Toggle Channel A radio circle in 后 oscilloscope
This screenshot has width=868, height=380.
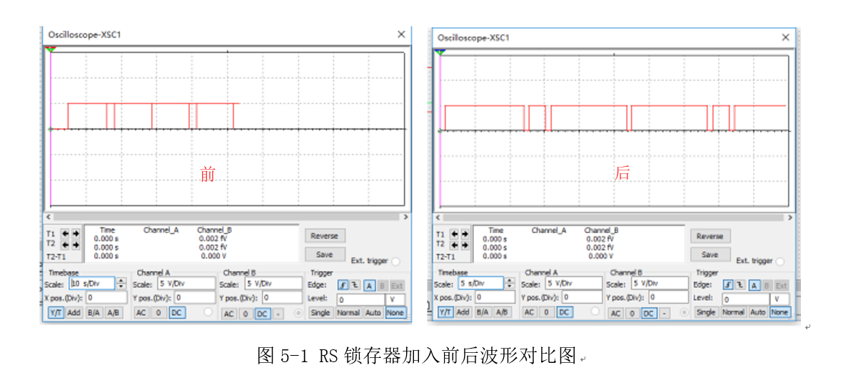point(595,312)
